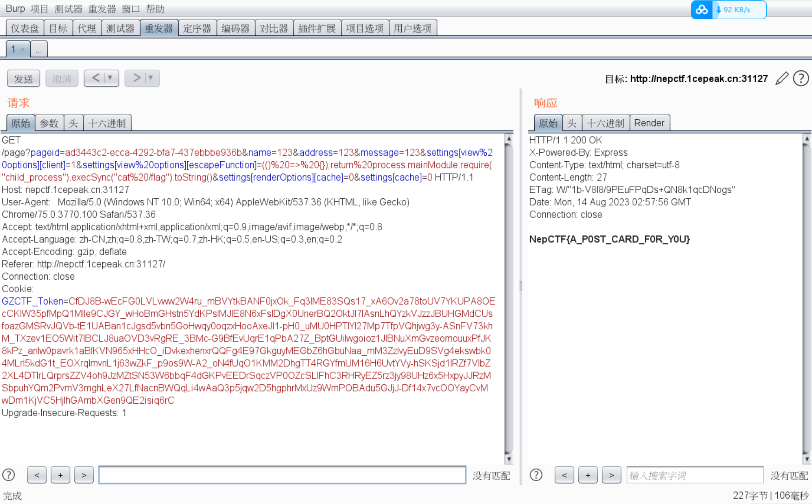Click the forward history arrow button

point(136,78)
